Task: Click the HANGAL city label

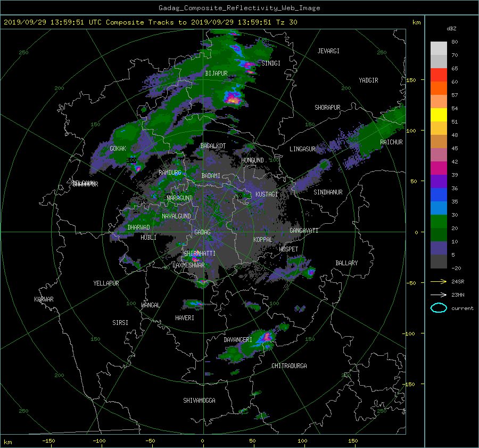Action: [x=150, y=305]
